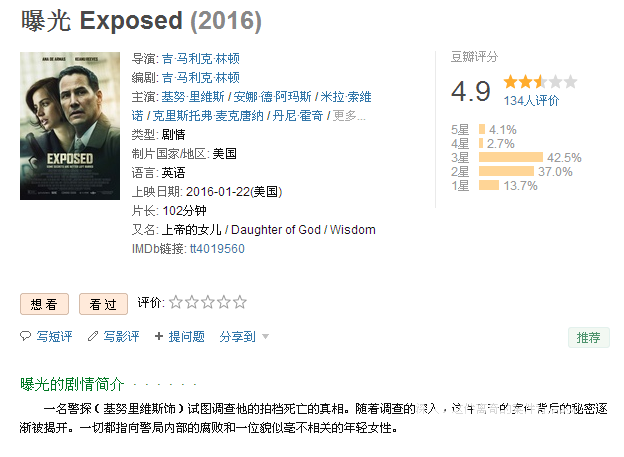The height and width of the screenshot is (457, 624).
Task: Open actor 基努·里维斯's page
Action: 193,97
